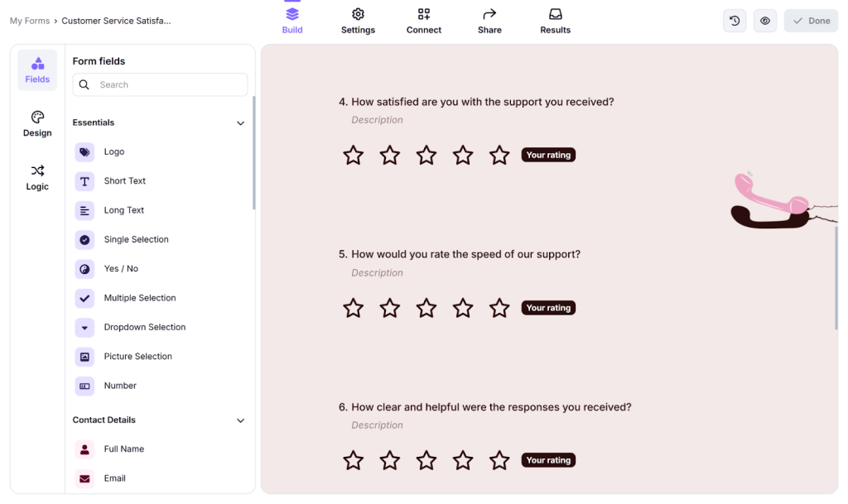The width and height of the screenshot is (848, 504).
Task: Click the Done button
Action: pos(810,20)
